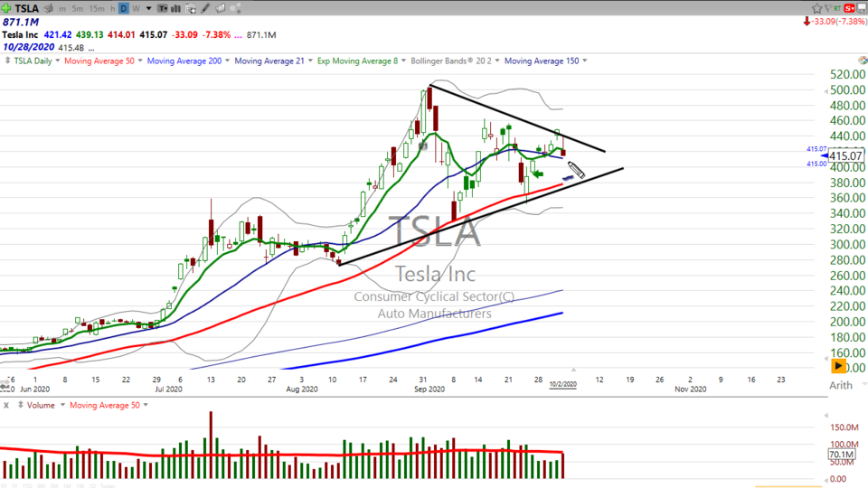
Task: Switch to the 5m timeframe
Action: pos(78,9)
